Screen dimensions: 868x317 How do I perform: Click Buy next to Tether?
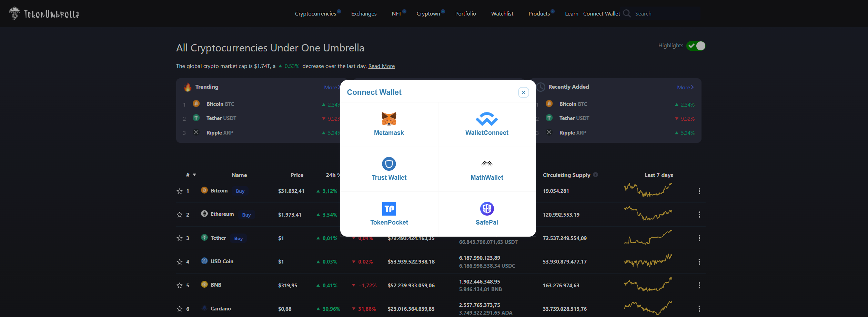click(x=239, y=238)
